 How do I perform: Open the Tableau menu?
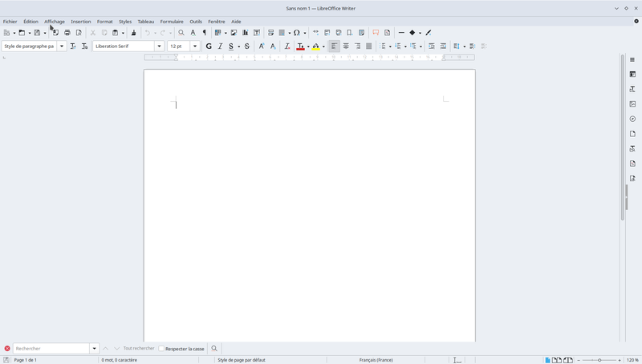click(145, 22)
